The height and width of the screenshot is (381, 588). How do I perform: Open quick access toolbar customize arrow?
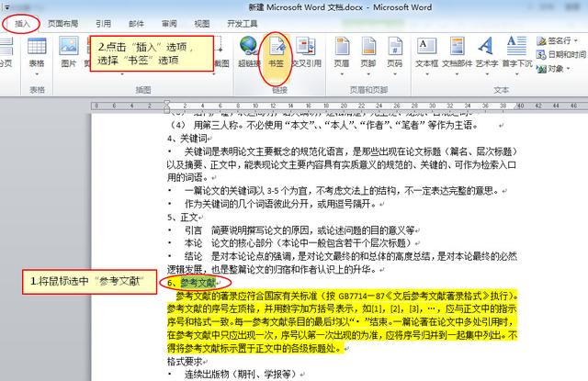click(x=6, y=7)
